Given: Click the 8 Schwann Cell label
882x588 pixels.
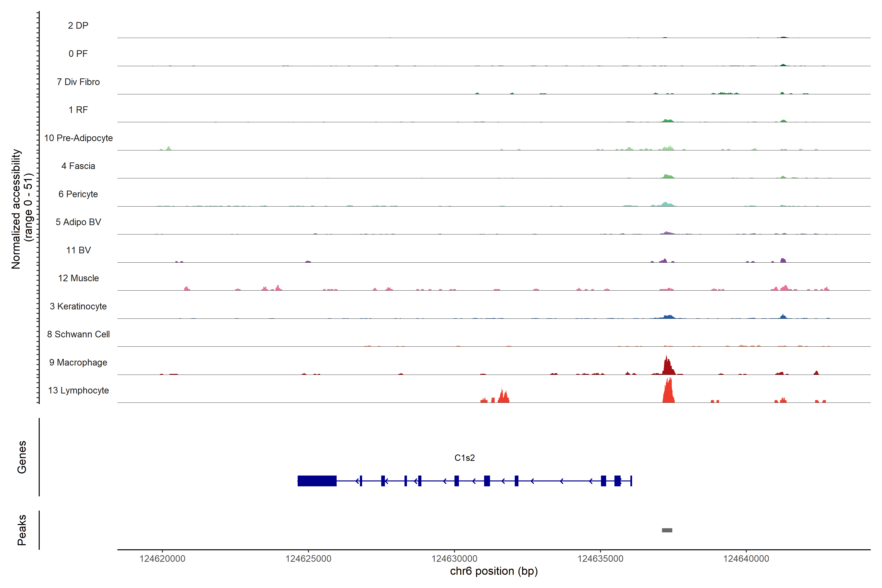Looking at the screenshot, I should [78, 334].
